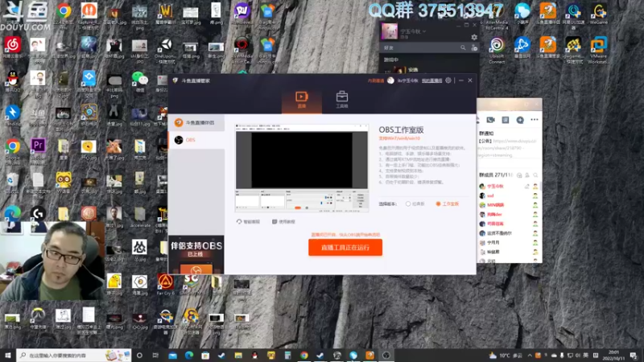
Task: Click the orange 直播工具正在运行 button
Action: tap(345, 248)
